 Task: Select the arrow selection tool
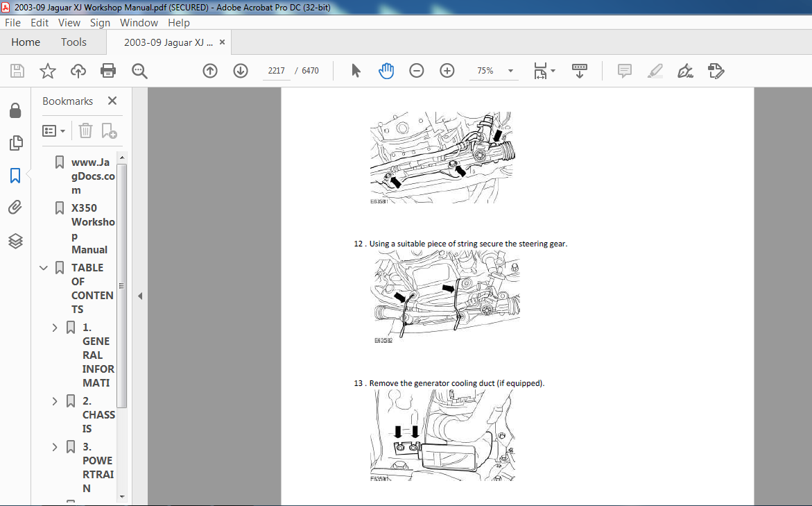tap(356, 71)
